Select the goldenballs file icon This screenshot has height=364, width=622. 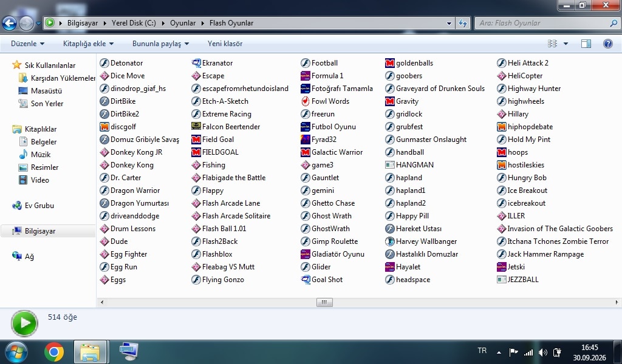(x=389, y=63)
